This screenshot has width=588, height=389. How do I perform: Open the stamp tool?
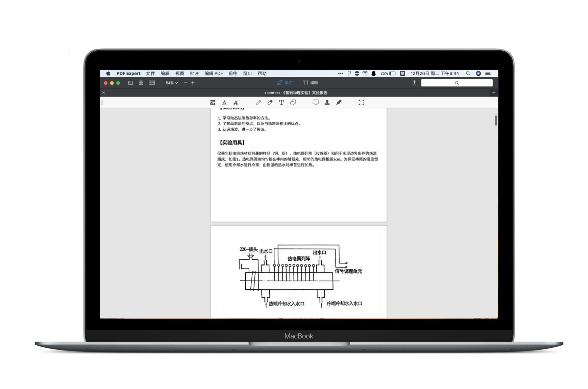[x=327, y=102]
